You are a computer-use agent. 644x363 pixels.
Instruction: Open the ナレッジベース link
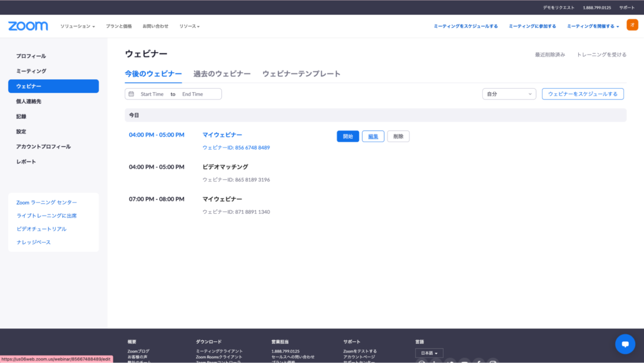[34, 243]
